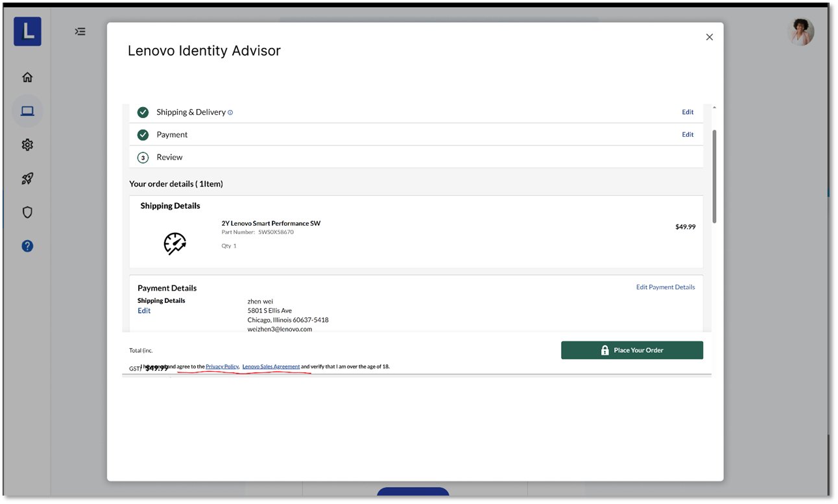Click the Review step number 3 icon

pyautogui.click(x=143, y=158)
